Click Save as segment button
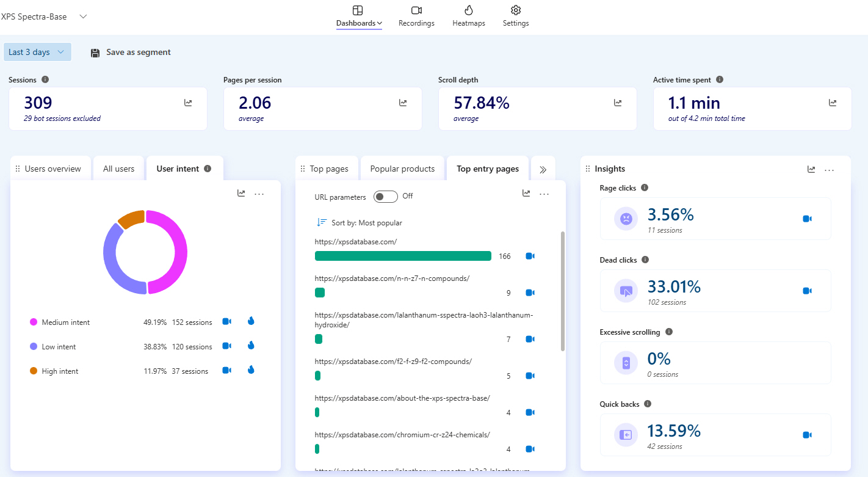 pyautogui.click(x=131, y=53)
